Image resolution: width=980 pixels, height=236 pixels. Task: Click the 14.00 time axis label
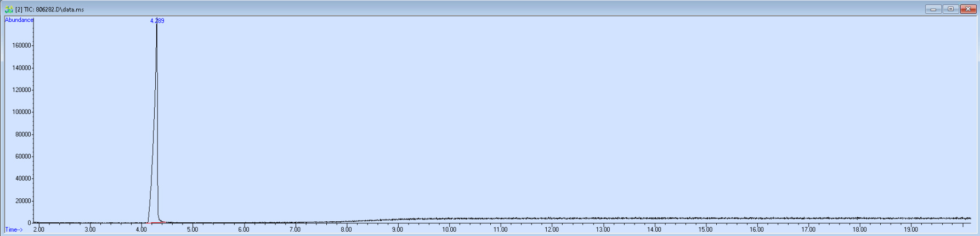point(654,229)
